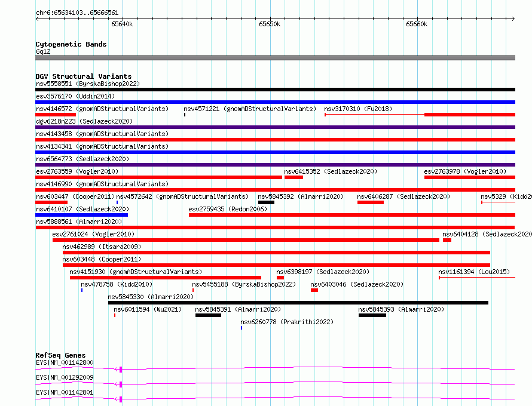This screenshot has width=532, height=406.
Task: Click the nsv4571221 gnomAD variant label
Action: tap(250, 109)
